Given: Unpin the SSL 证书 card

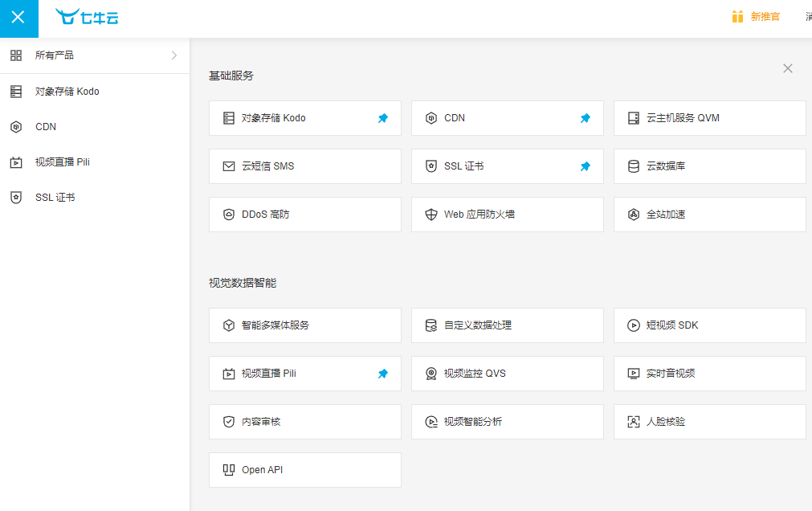Looking at the screenshot, I should click(x=586, y=166).
